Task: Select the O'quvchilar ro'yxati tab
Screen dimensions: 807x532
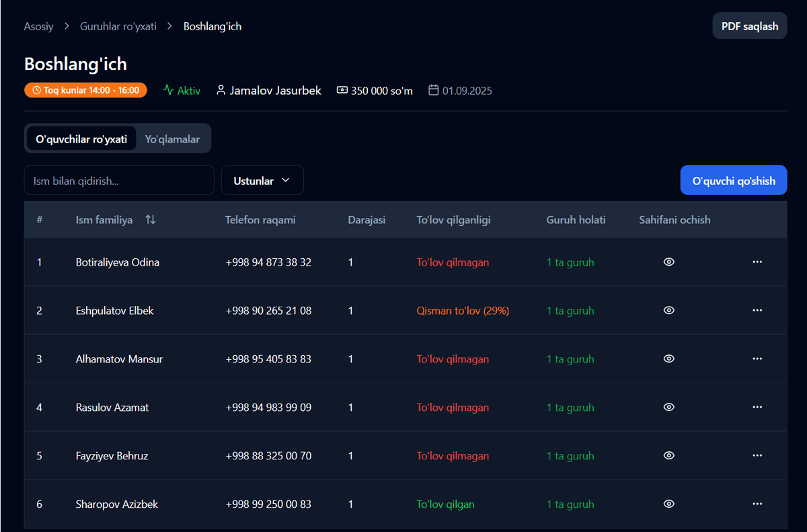Action: (81, 139)
